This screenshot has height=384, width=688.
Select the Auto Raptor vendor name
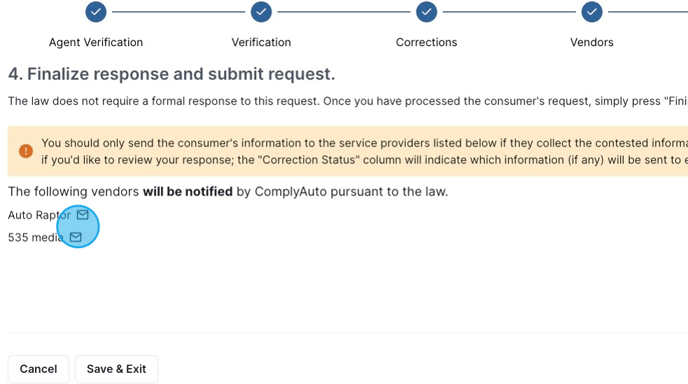[x=39, y=215]
